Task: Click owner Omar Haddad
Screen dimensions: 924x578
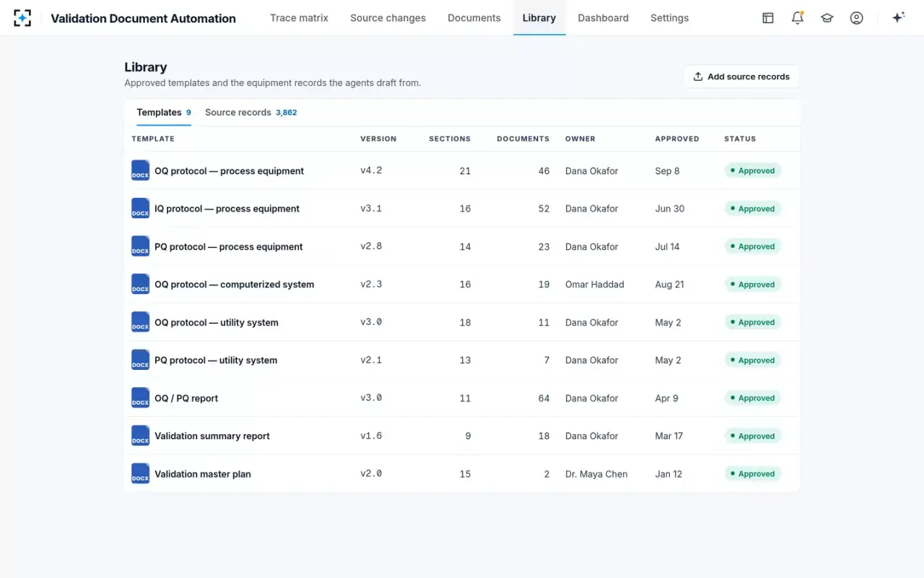Action: point(594,285)
